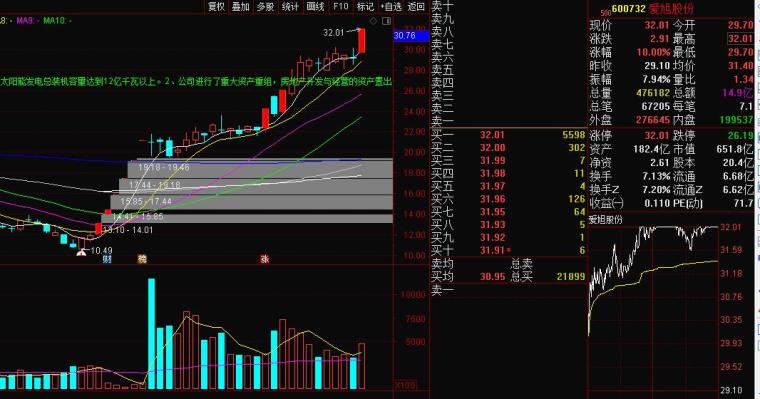
Task: Open the 标记 mark menu
Action: click(365, 6)
